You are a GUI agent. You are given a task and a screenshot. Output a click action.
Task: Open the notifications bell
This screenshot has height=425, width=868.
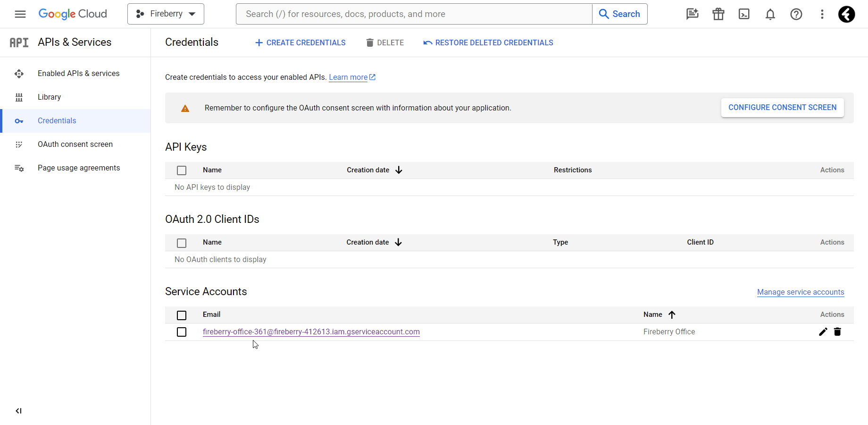tap(770, 14)
